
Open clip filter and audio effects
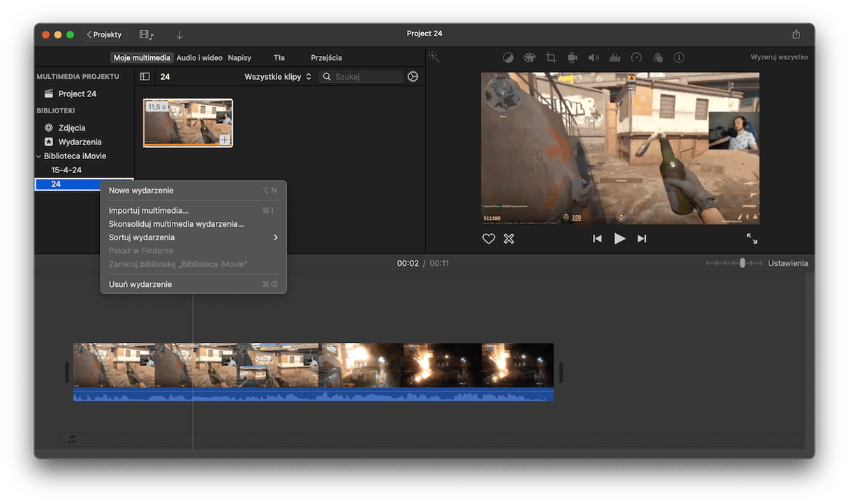pos(658,58)
